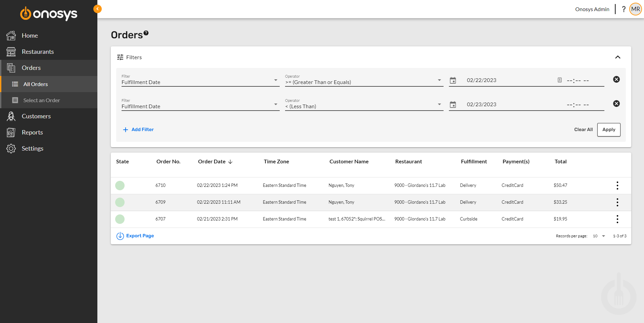Viewport: 644px width, 323px height.
Task: Navigate to Select an Order
Action: [41, 100]
